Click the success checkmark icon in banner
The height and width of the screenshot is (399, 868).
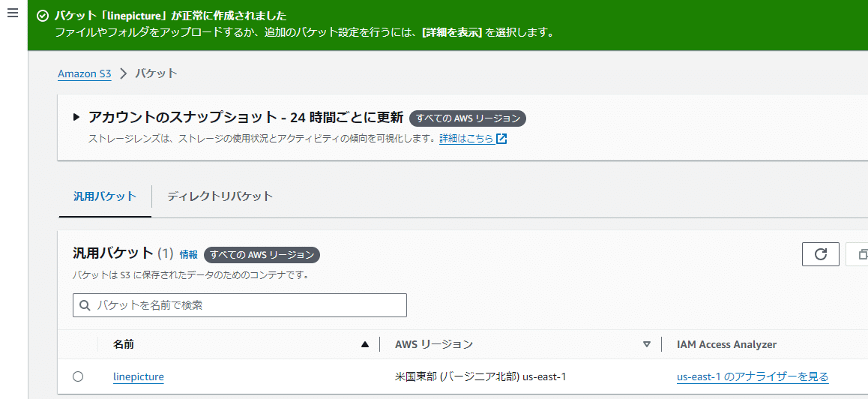[43, 16]
